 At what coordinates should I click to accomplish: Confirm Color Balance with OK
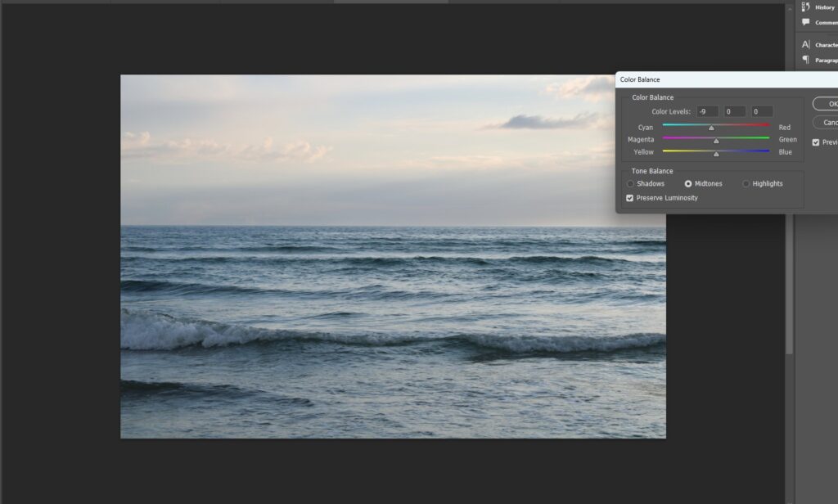tap(827, 104)
